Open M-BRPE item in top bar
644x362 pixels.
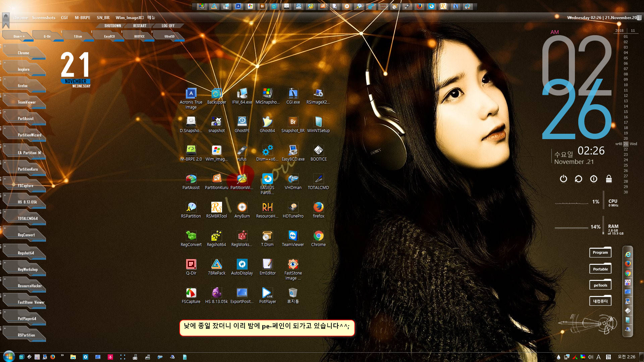click(83, 17)
